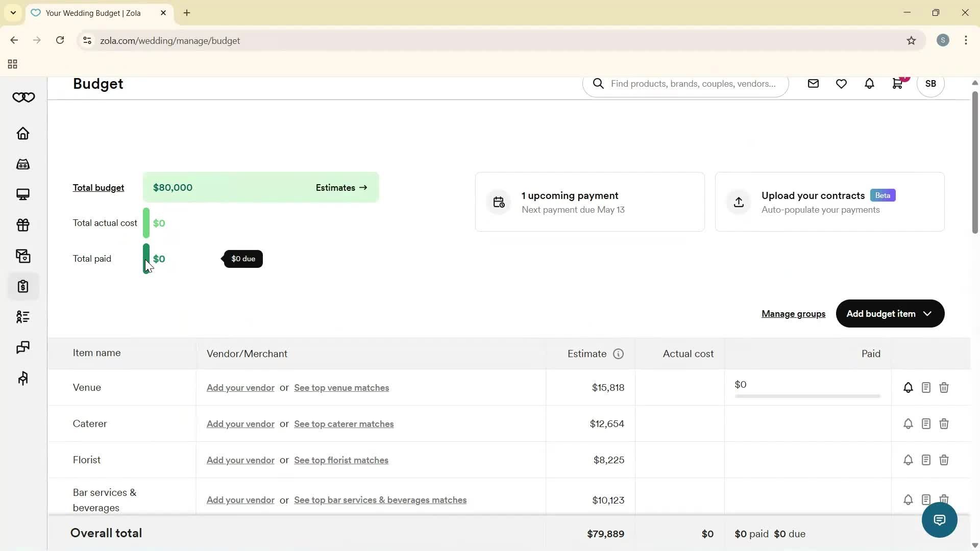Viewport: 980px width, 551px height.
Task: Click the Home icon in the sidebar
Action: coord(22,133)
